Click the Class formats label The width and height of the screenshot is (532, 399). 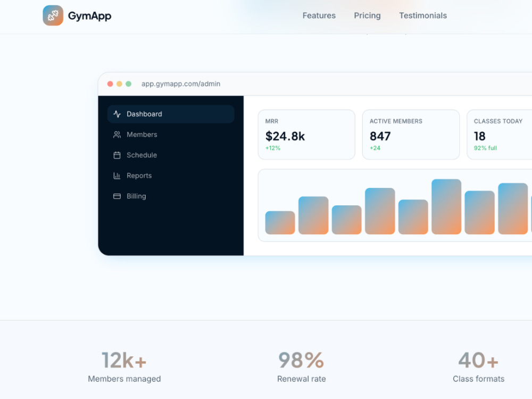(x=478, y=379)
